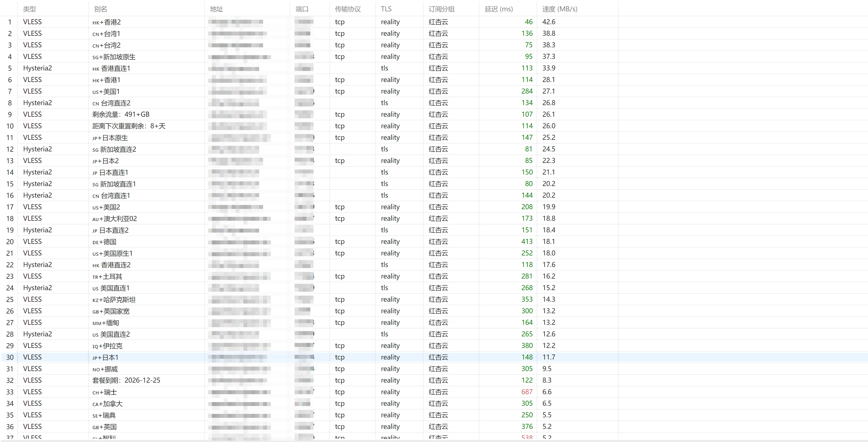
Task: Sort by 延迟 (ms) column header
Action: [499, 9]
